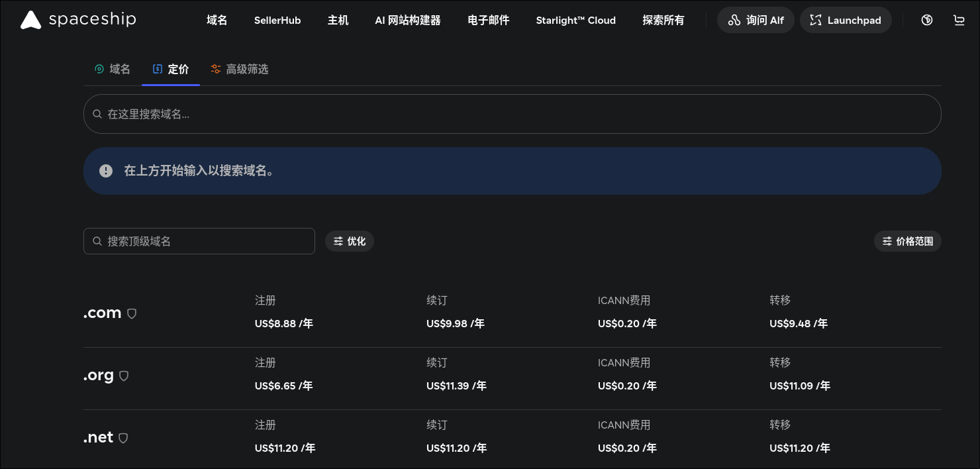
Task: Switch to the 域名 search tab
Action: (x=112, y=69)
